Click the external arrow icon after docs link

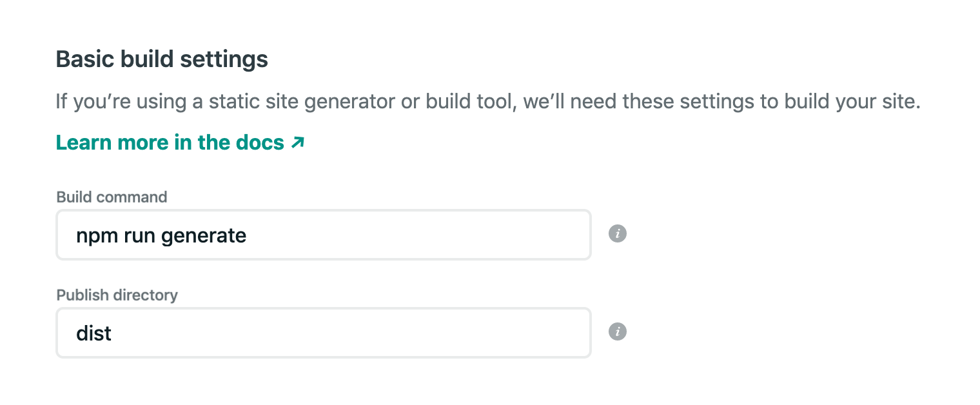point(297,143)
